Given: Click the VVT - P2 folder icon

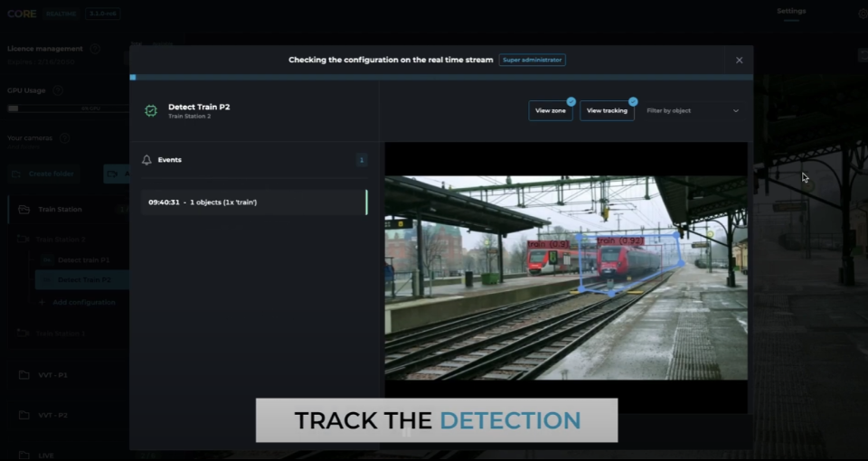Looking at the screenshot, I should [24, 415].
